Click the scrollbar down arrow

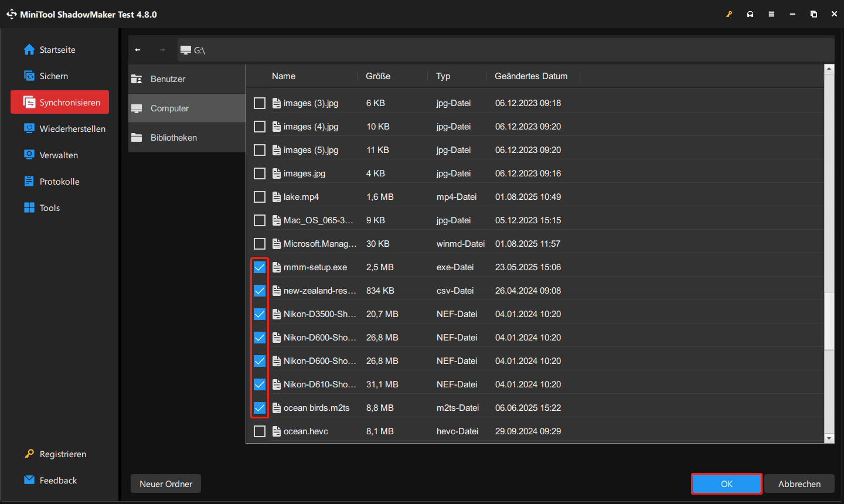coord(829,438)
